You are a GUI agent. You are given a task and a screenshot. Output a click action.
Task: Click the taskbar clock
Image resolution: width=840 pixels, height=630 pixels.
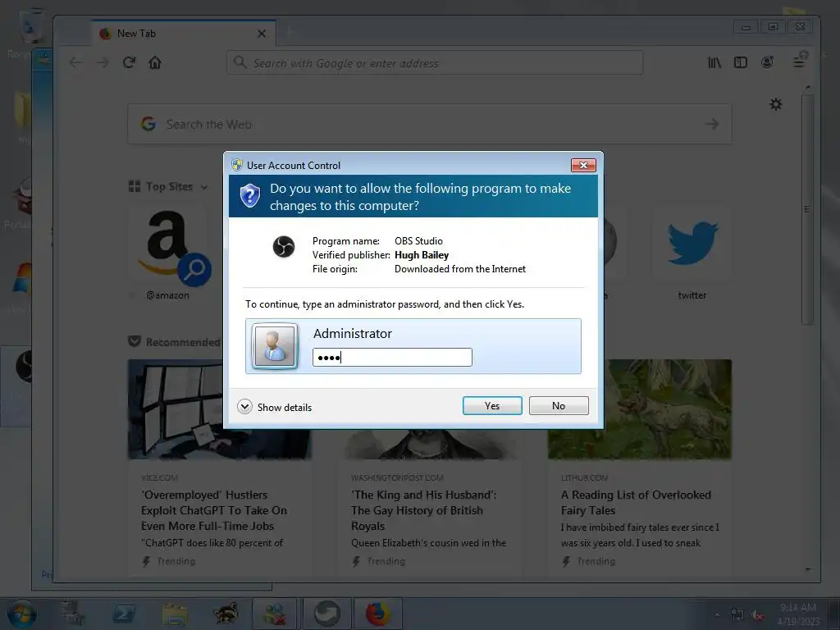tap(798, 614)
